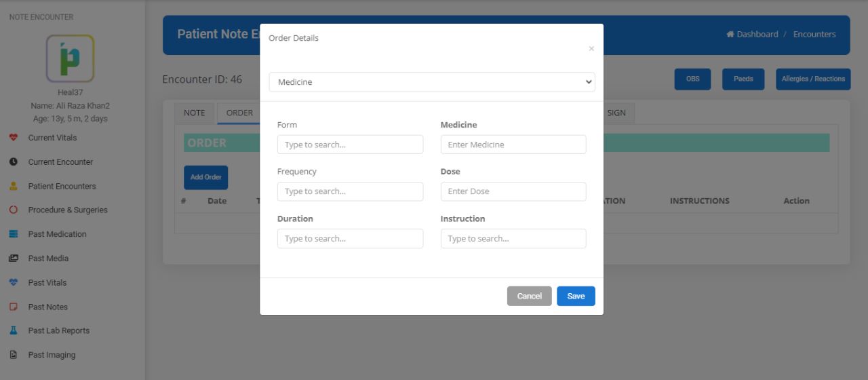Open the Frequency search field
This screenshot has width=868, height=380.
click(350, 191)
